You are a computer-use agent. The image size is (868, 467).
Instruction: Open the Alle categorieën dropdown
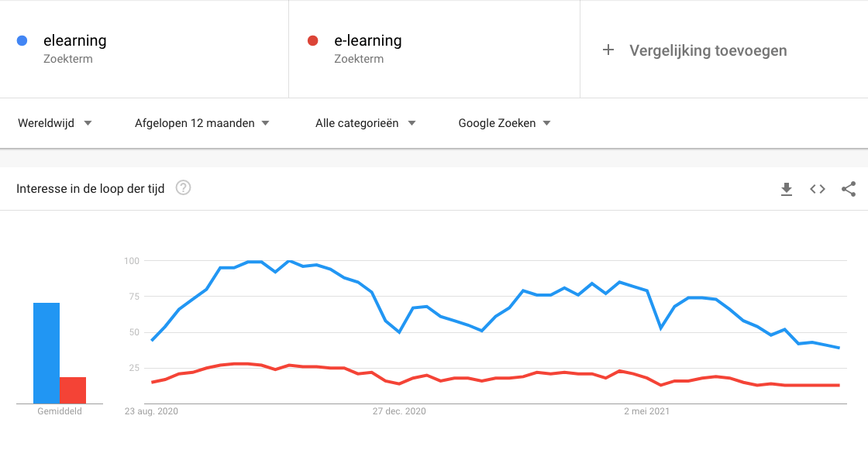pos(365,123)
